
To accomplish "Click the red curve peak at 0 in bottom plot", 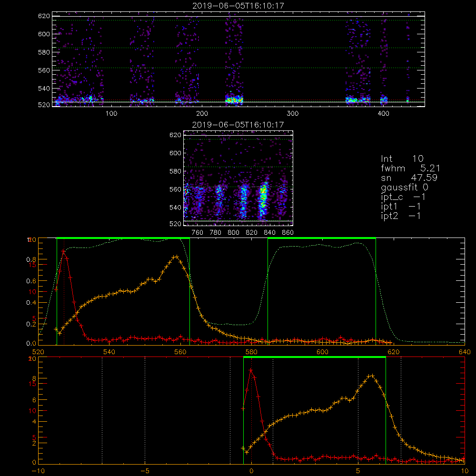I will pyautogui.click(x=251, y=370).
